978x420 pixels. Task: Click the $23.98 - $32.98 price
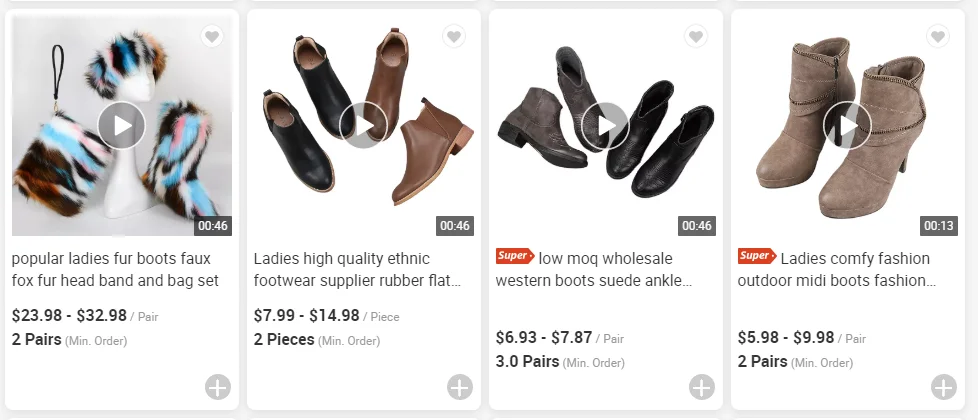click(x=70, y=316)
